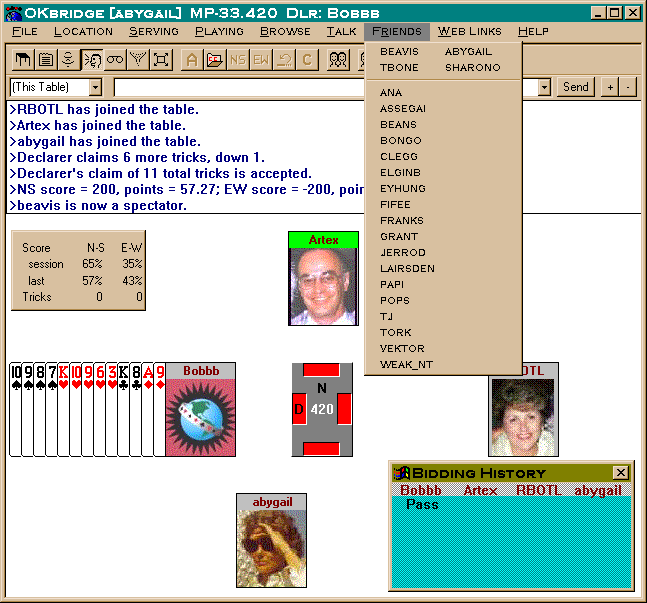
Task: Select BEAVIS in the Friends menu
Action: 399,52
